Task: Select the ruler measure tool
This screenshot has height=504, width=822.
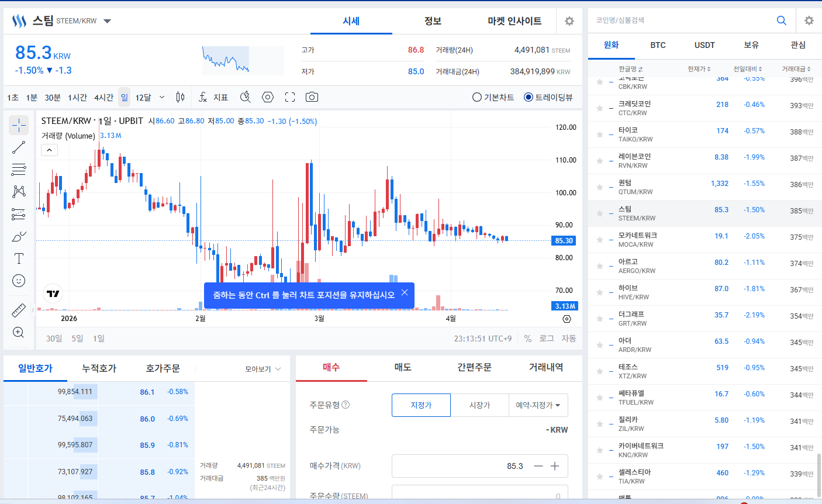Action: pos(19,310)
